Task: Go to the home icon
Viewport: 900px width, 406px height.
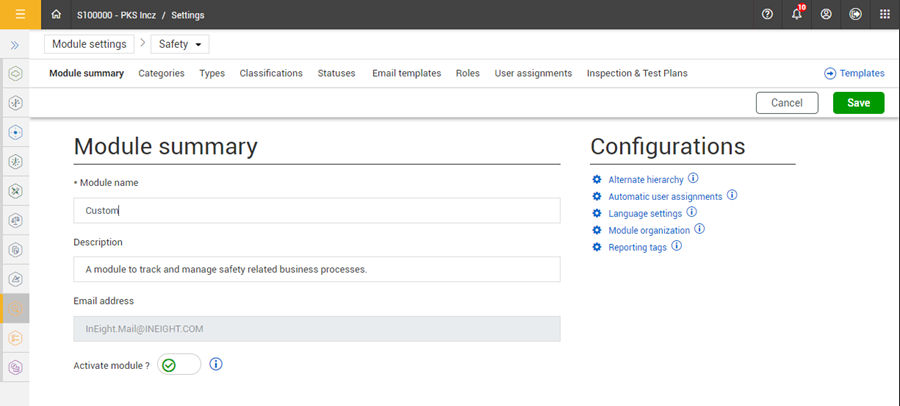Action: (x=56, y=14)
